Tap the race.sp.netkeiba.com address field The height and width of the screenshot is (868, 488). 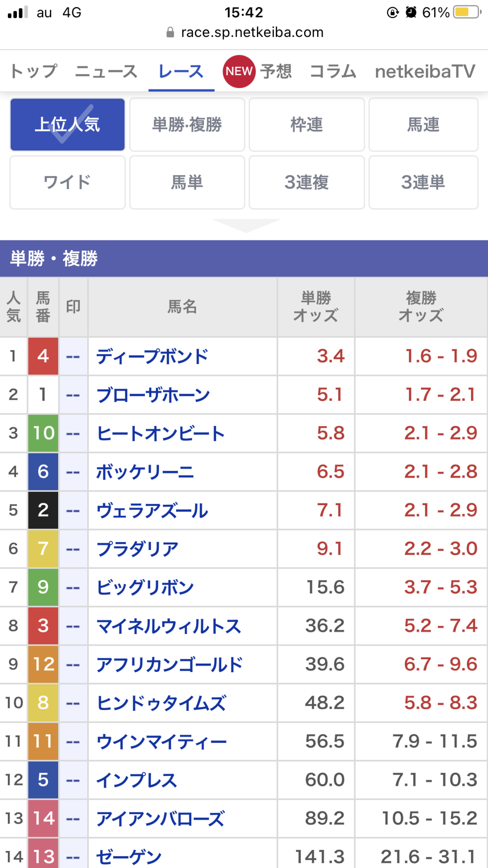click(x=252, y=33)
